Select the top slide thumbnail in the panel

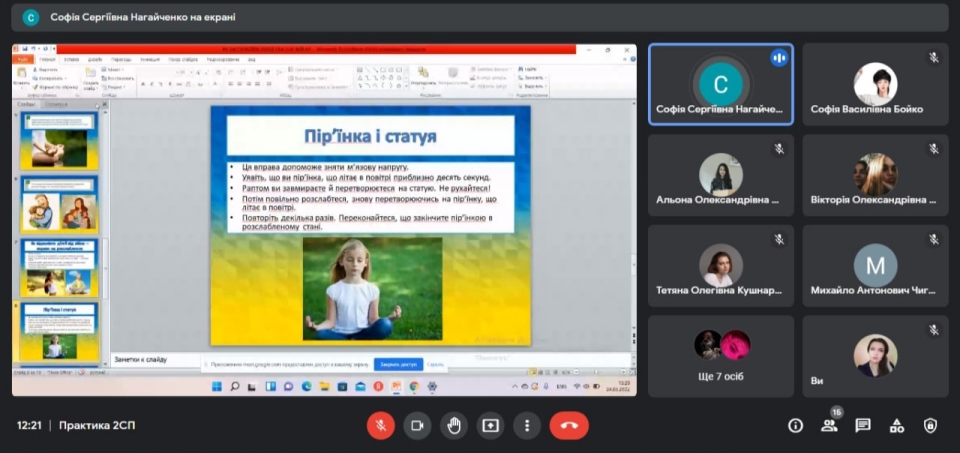point(60,139)
